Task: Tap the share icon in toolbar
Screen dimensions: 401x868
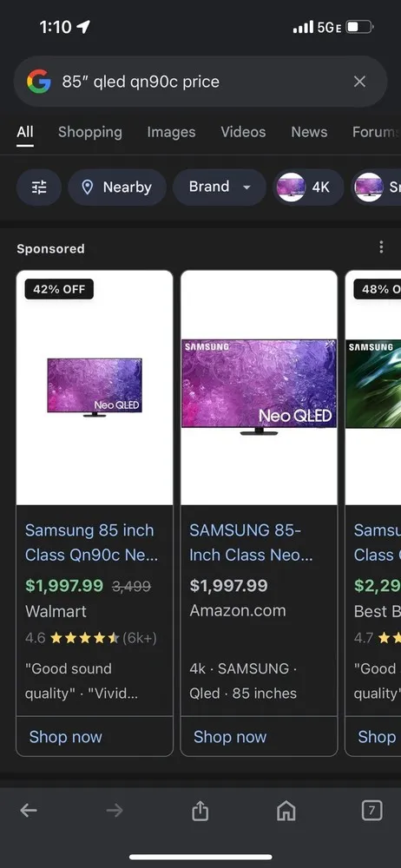Action: click(200, 811)
